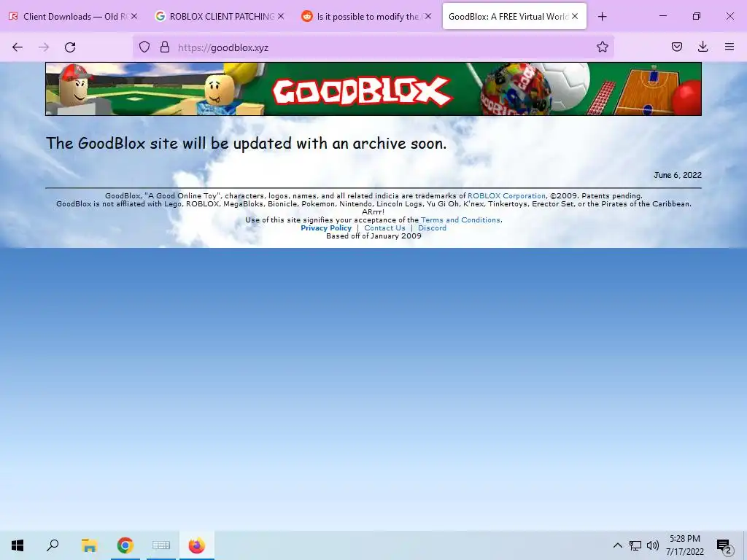The height and width of the screenshot is (560, 747).
Task: Open network status in system tray
Action: [x=635, y=545]
